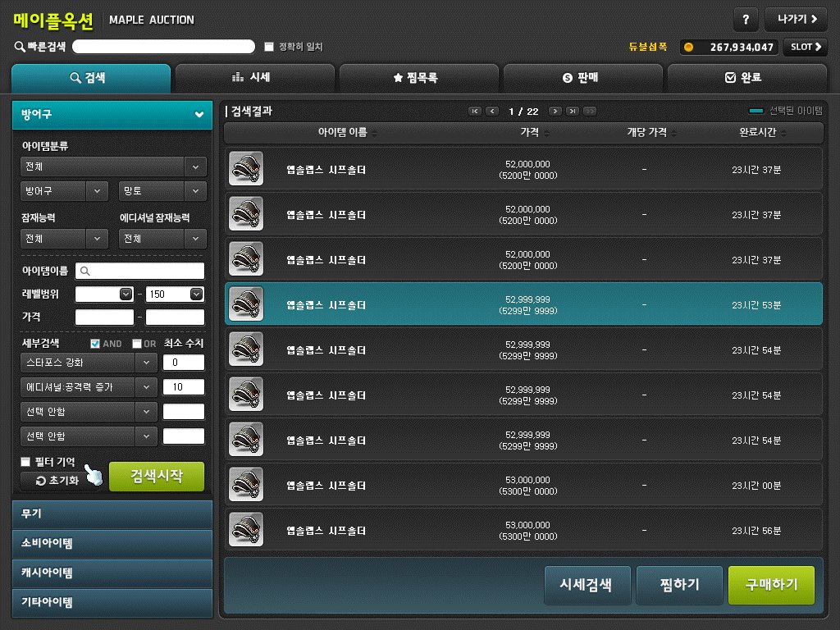Click the 나가기 exit button

(x=796, y=20)
